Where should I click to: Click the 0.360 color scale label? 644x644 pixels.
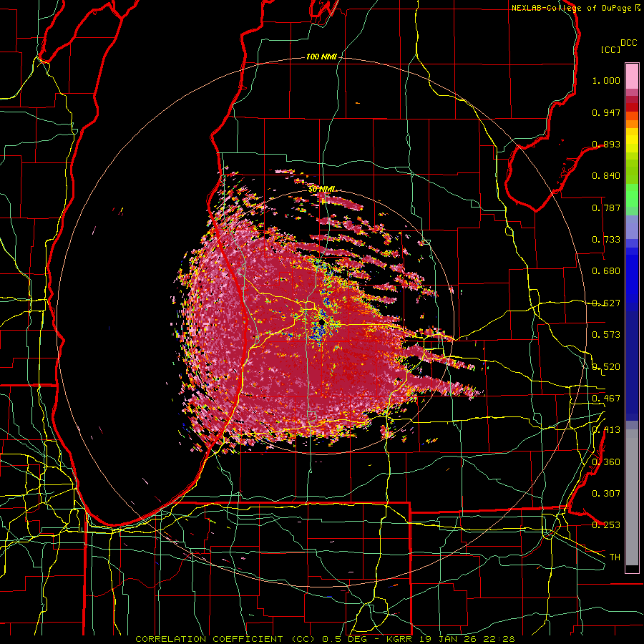(606, 462)
